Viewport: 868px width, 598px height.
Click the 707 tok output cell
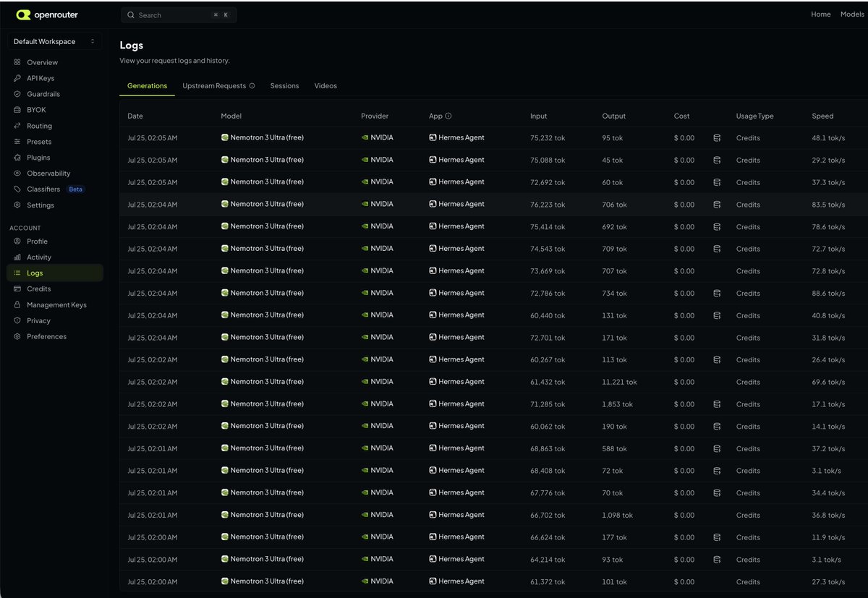[614, 271]
